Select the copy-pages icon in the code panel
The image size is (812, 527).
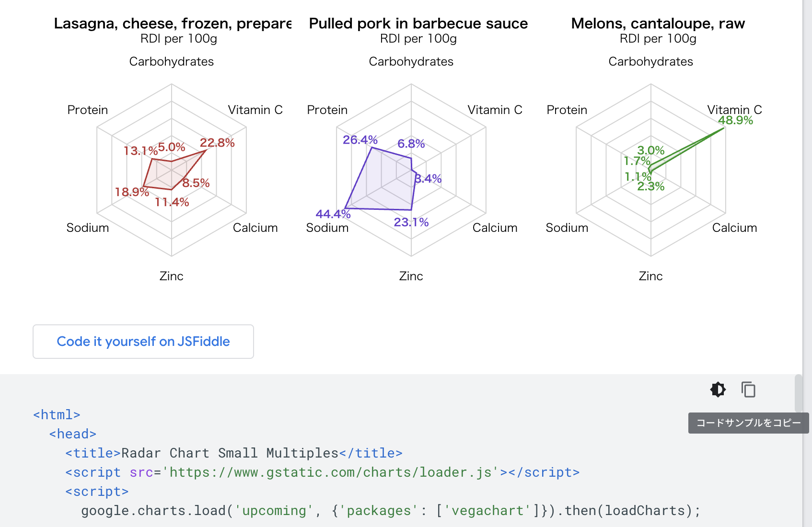point(748,390)
